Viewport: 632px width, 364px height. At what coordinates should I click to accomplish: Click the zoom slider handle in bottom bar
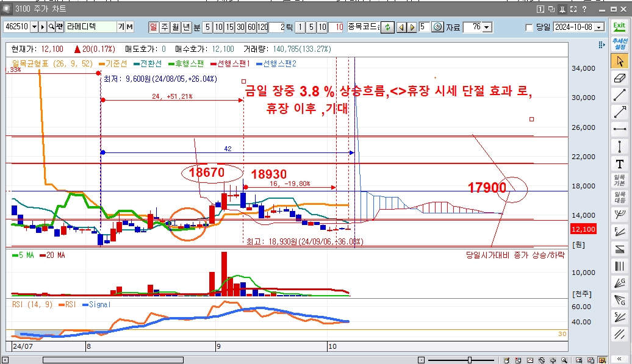point(470,360)
